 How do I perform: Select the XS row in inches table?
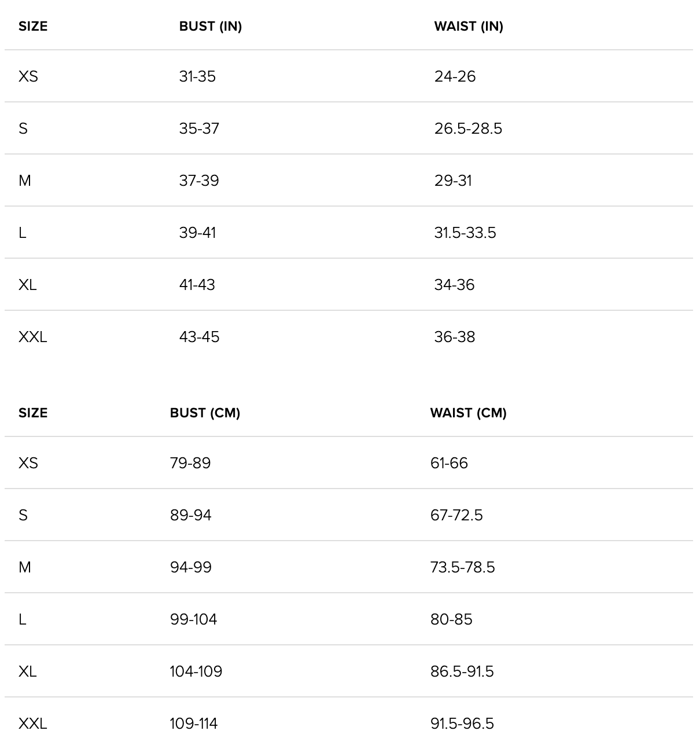click(x=28, y=76)
